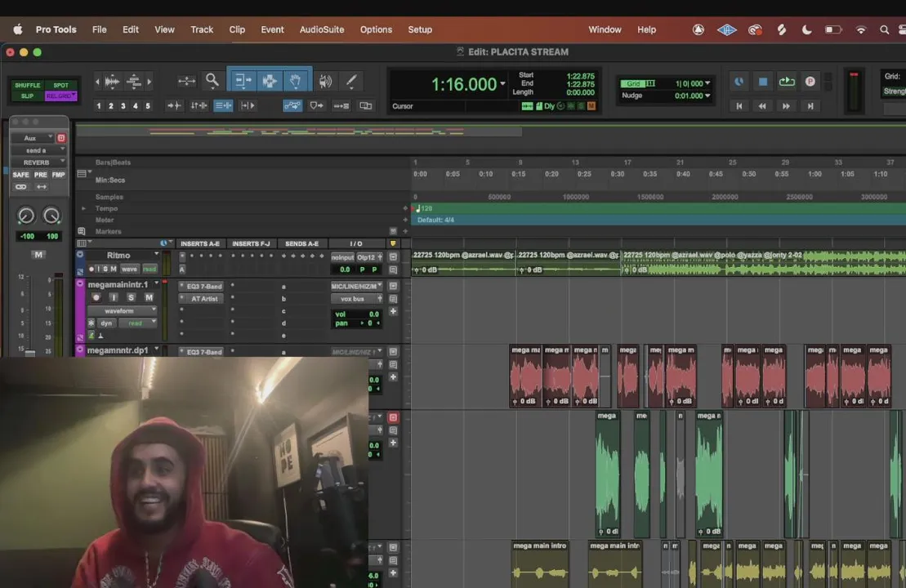Click the send level fader handle
Image resolution: width=906 pixels, height=588 pixels.
30,352
